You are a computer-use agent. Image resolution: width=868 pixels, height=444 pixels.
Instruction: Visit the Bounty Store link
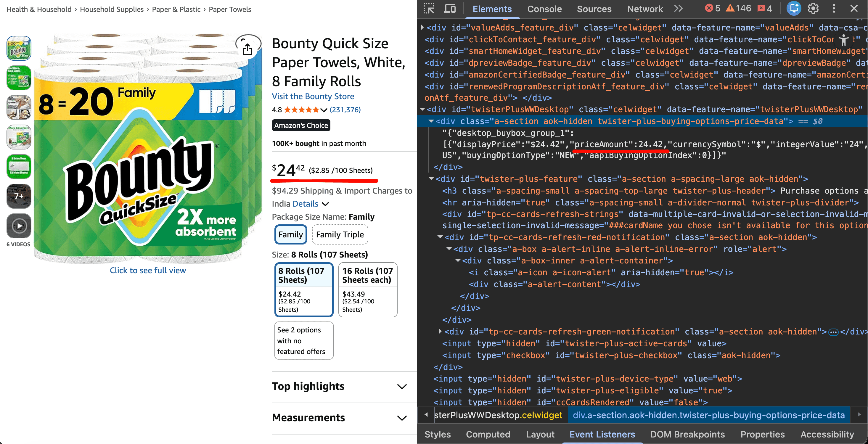tap(313, 96)
